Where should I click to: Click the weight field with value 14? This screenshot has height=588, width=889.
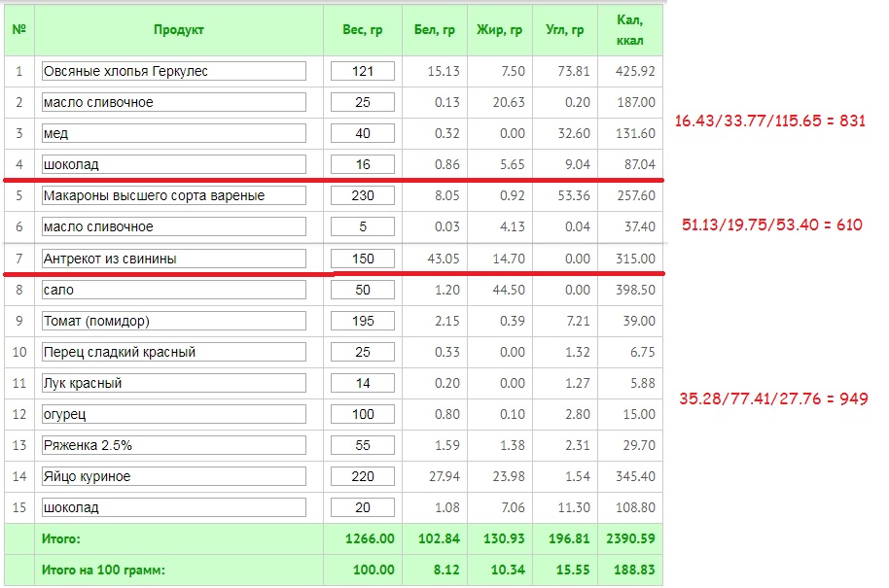coord(363,383)
